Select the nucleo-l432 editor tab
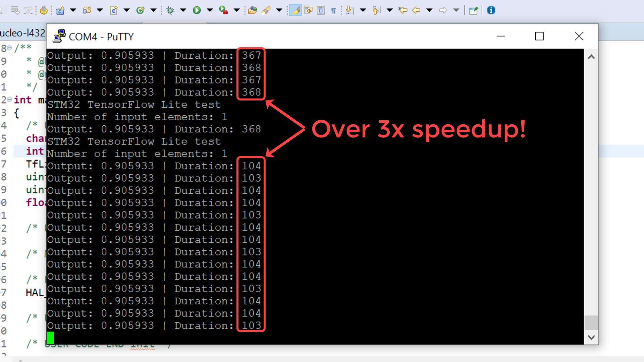644x362 pixels. click(x=23, y=33)
